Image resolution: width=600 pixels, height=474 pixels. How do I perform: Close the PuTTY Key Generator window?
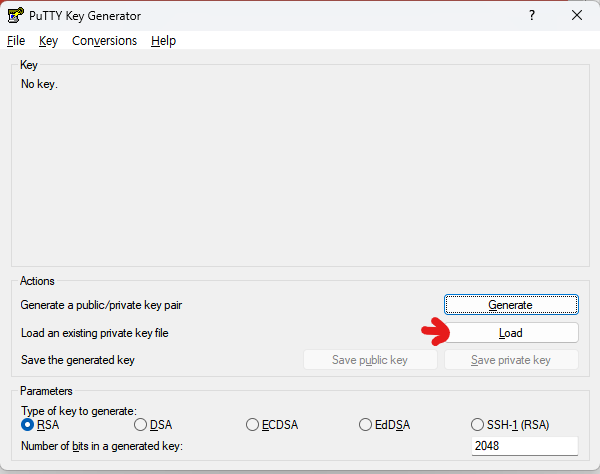(x=577, y=15)
